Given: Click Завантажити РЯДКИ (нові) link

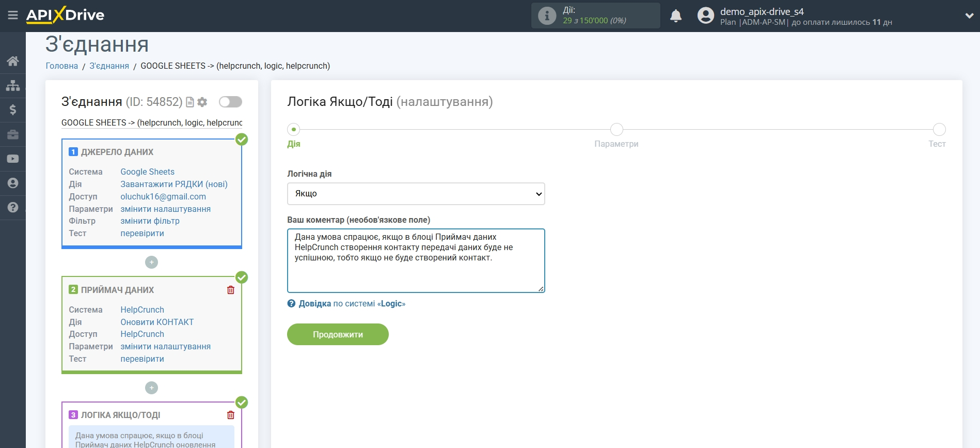Looking at the screenshot, I should coord(174,184).
